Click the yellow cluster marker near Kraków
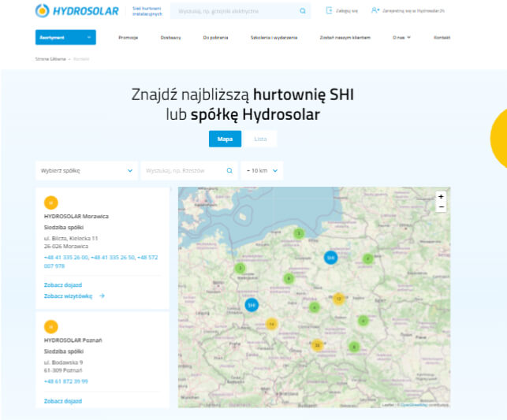This screenshot has width=507, height=420. [x=318, y=345]
